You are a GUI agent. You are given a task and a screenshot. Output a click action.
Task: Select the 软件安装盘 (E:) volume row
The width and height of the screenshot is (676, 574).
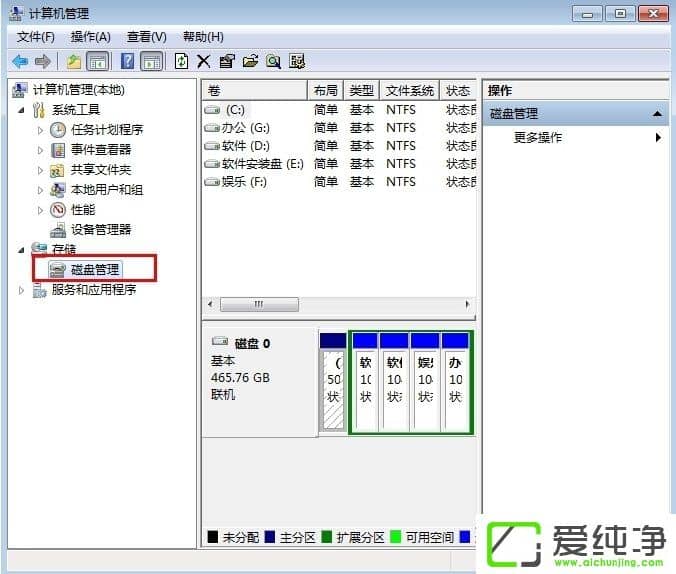click(262, 164)
